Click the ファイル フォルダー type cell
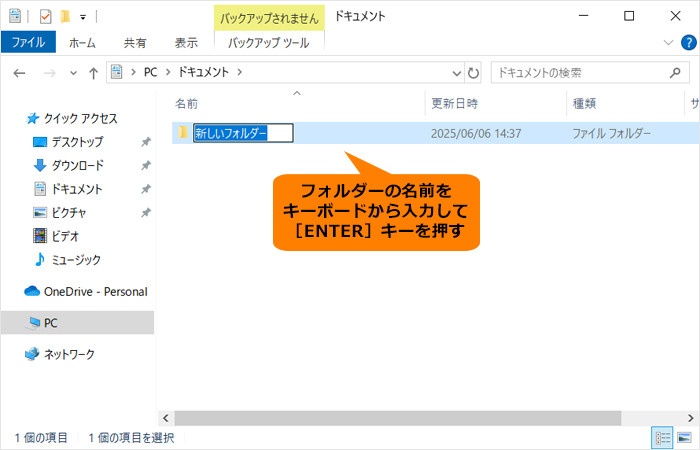The height and width of the screenshot is (450, 700). pyautogui.click(x=611, y=133)
